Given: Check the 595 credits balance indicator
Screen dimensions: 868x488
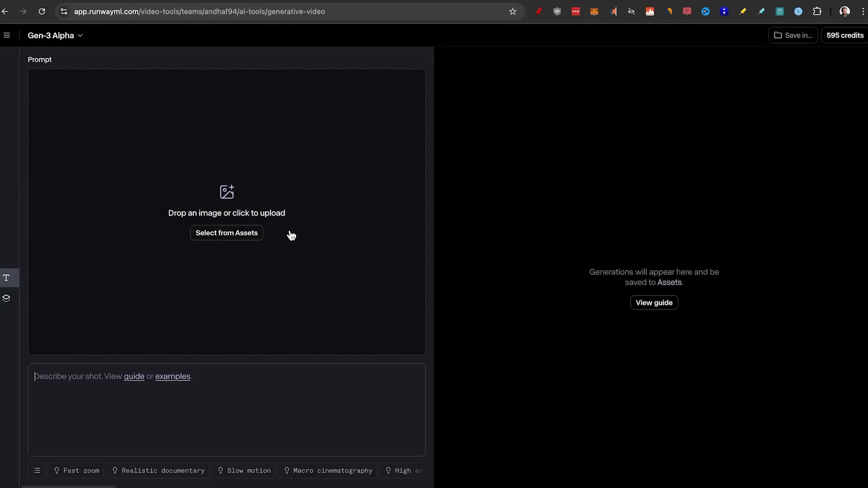Looking at the screenshot, I should click(844, 35).
